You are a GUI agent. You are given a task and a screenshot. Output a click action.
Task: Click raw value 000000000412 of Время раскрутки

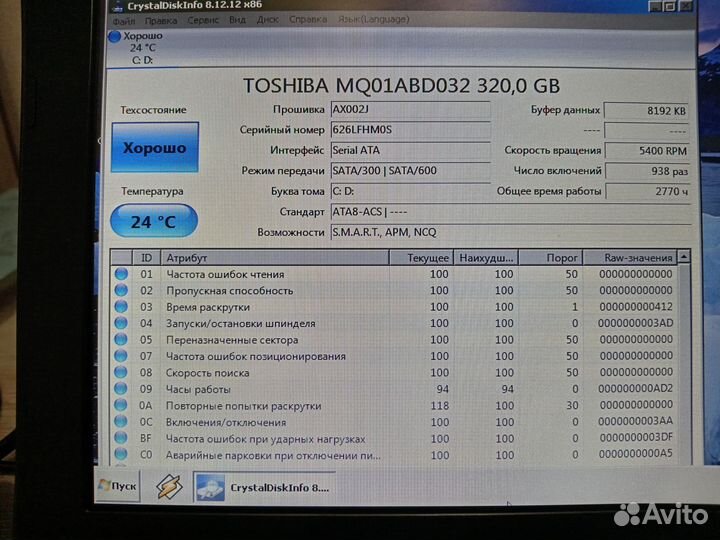(636, 306)
